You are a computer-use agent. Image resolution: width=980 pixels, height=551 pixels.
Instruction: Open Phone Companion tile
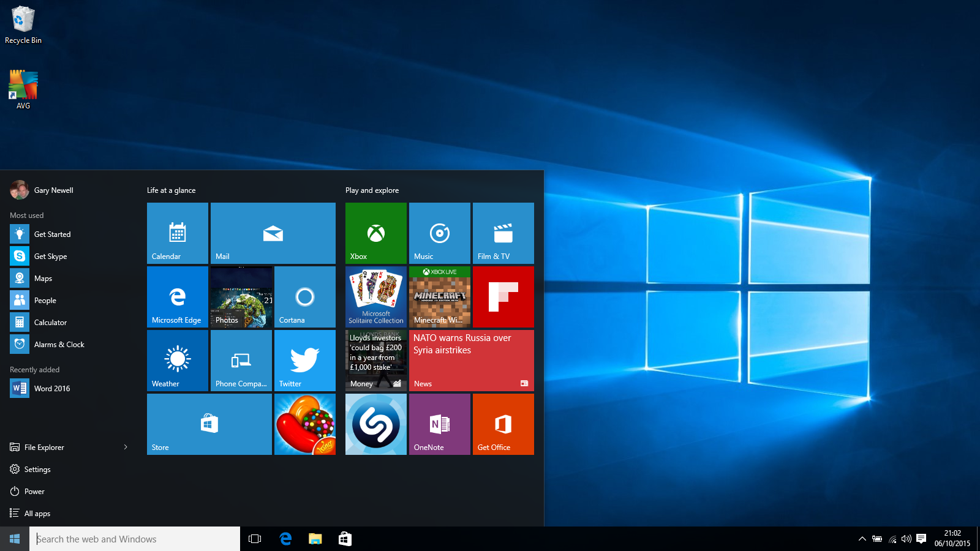coord(241,361)
